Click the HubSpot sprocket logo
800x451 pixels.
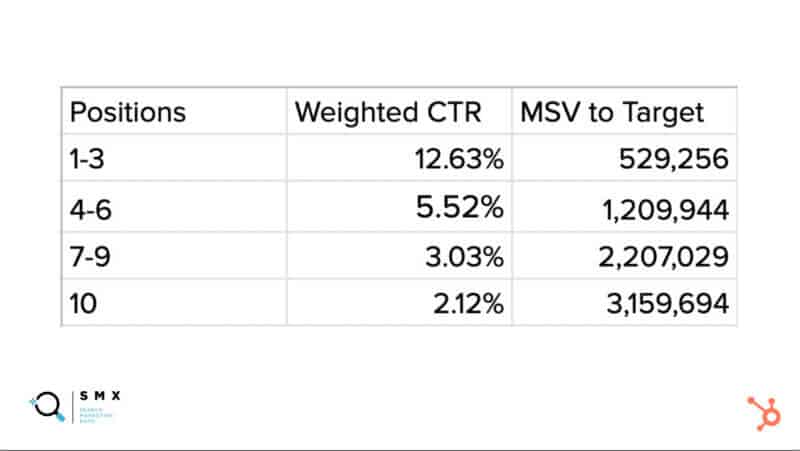pos(764,413)
